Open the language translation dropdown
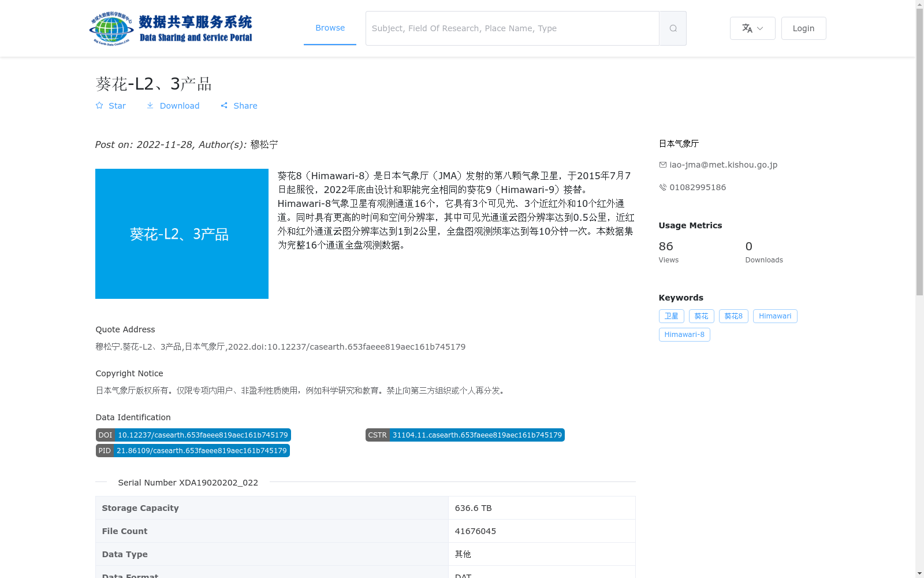This screenshot has width=924, height=578. pos(752,28)
